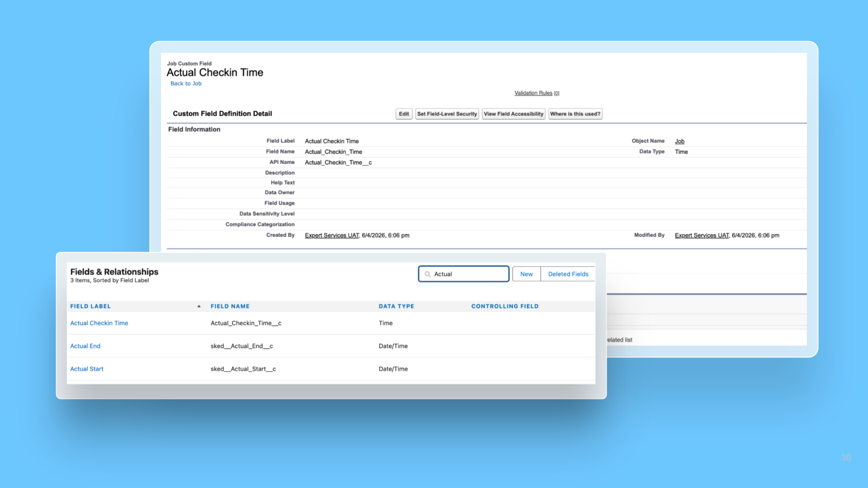Go Back to Job link
Image resolution: width=868 pixels, height=488 pixels.
click(186, 84)
